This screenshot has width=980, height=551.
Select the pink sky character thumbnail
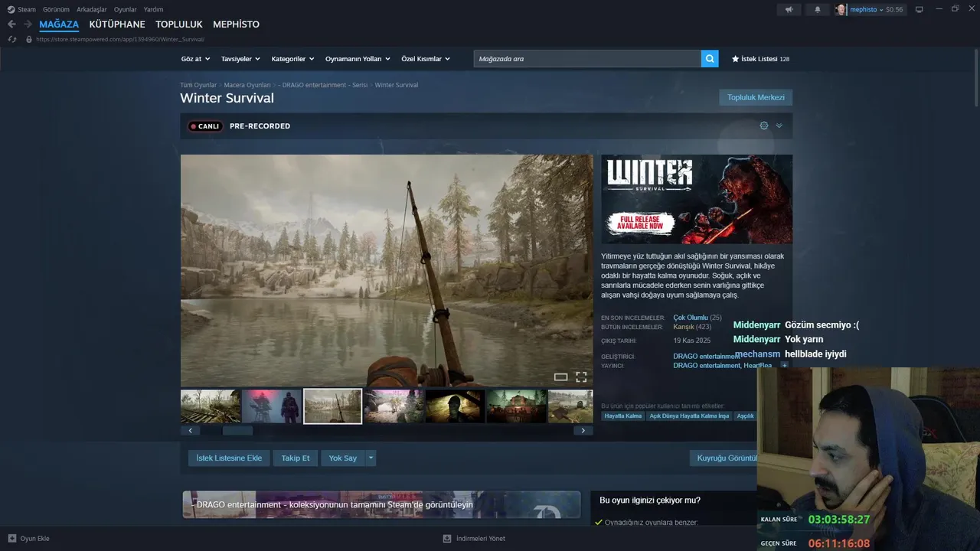[272, 406]
